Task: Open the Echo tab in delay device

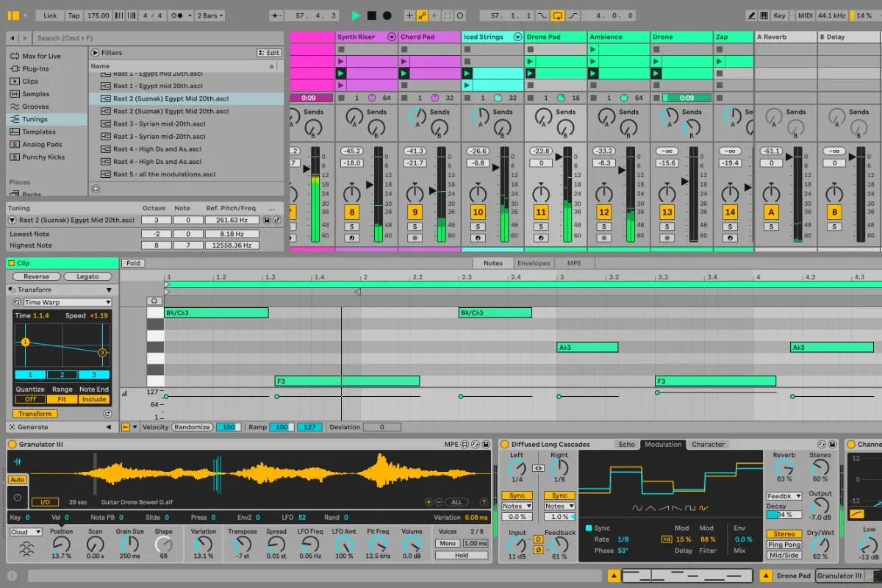Action: [626, 444]
